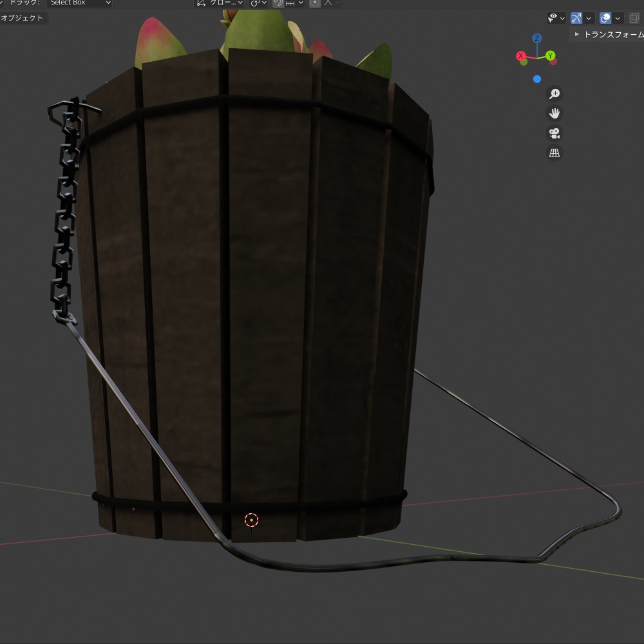Viewport: 644px width, 644px height.
Task: Toggle X-ray shading mode
Action: pos(633,18)
